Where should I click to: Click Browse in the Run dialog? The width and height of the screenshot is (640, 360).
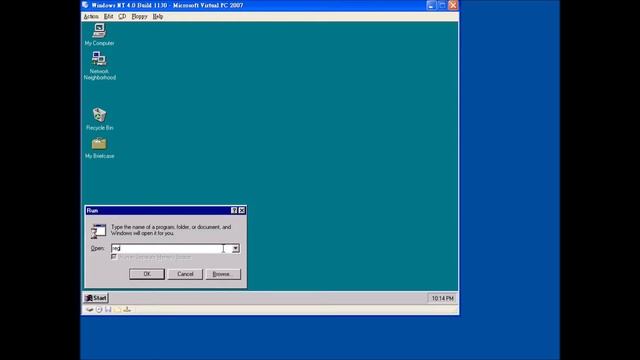click(223, 274)
